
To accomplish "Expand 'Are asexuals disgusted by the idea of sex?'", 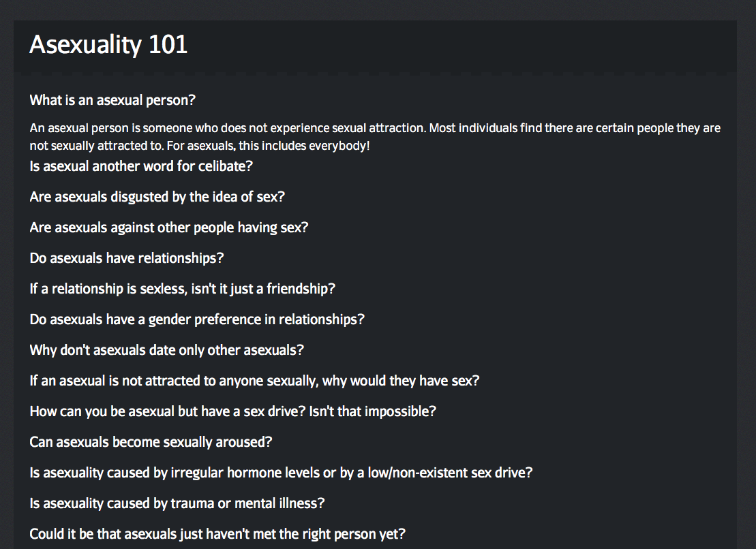I will coord(157,197).
